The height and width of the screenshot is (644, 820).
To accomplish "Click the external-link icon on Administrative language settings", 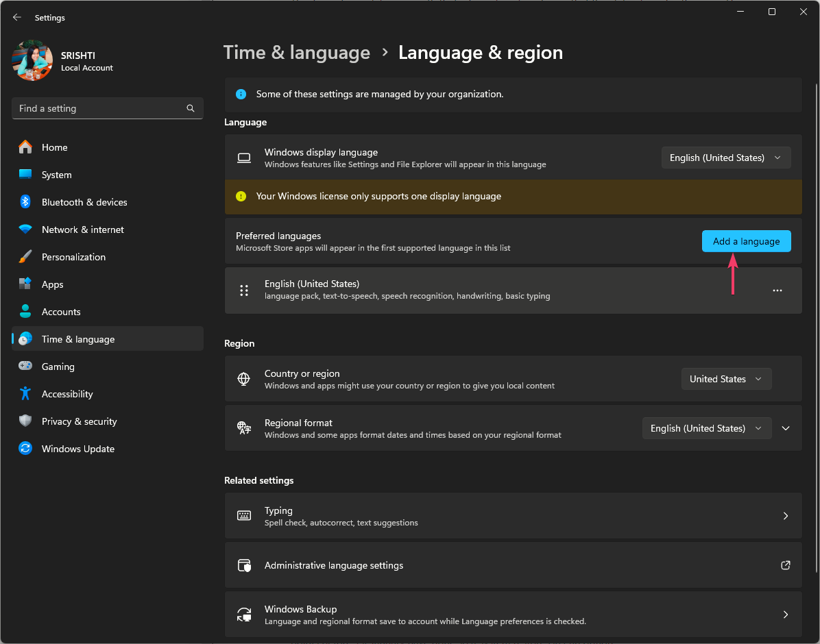I will [x=785, y=565].
